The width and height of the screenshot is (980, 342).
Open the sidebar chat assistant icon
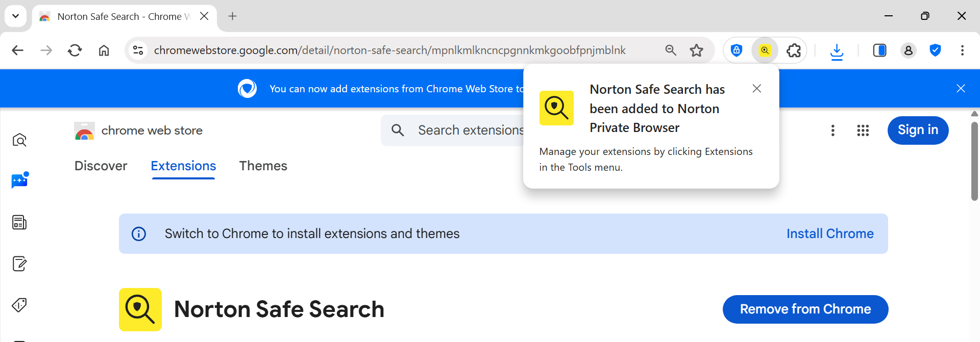(19, 180)
